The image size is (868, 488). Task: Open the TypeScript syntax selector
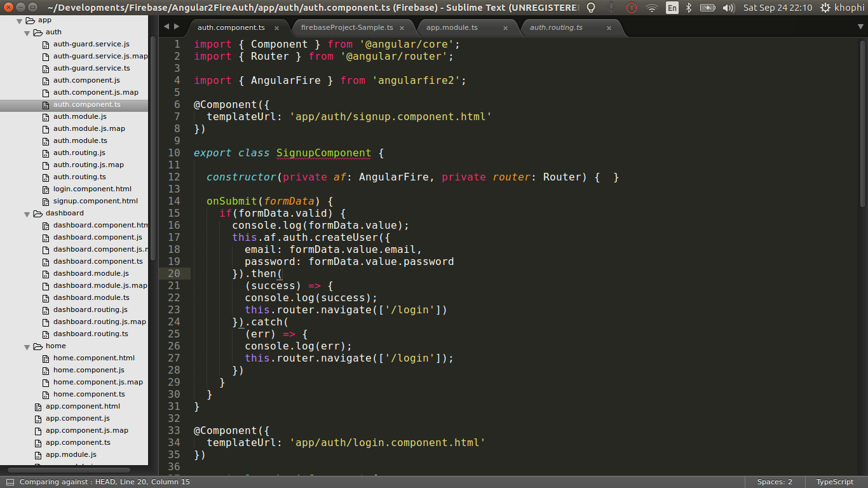[834, 482]
